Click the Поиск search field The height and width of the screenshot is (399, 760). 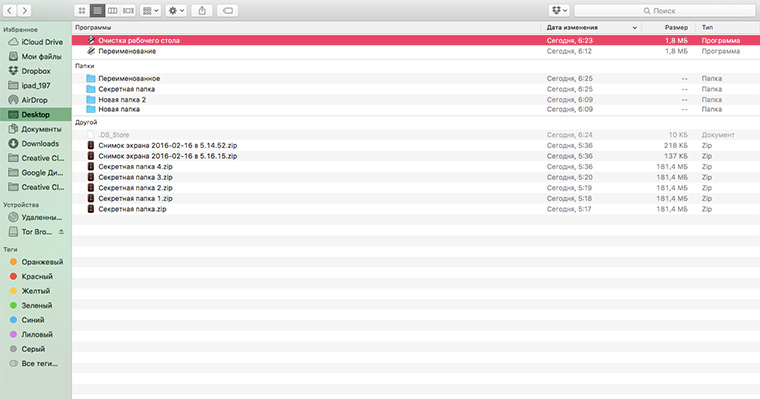pyautogui.click(x=665, y=10)
